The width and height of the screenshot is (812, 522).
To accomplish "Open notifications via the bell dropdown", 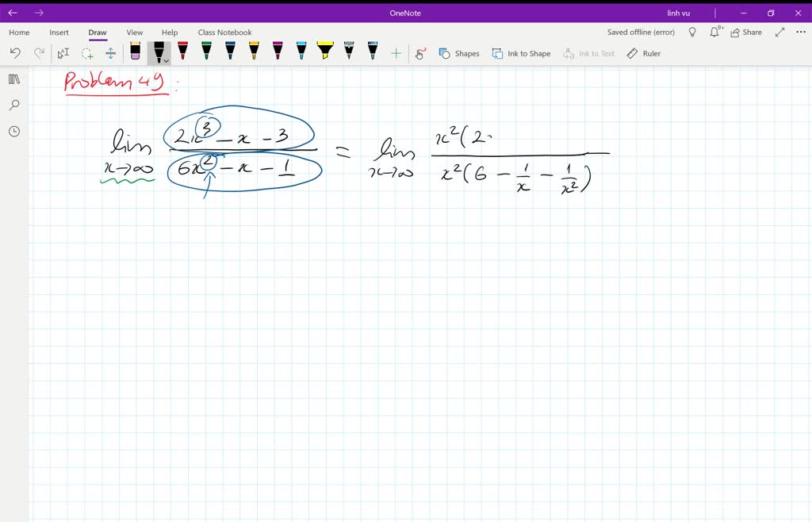I will point(715,32).
